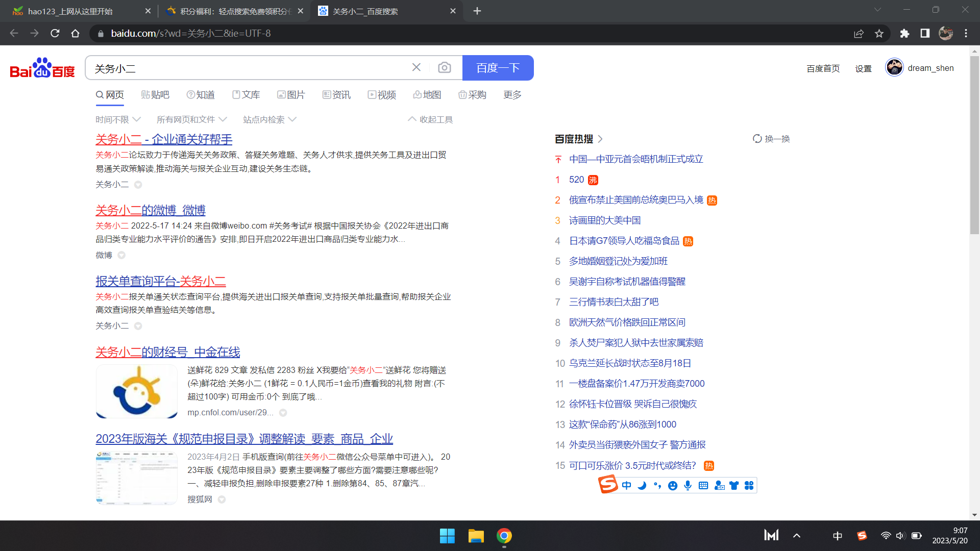Click the browser back arrow
The height and width of the screenshot is (551, 980).
(14, 33)
